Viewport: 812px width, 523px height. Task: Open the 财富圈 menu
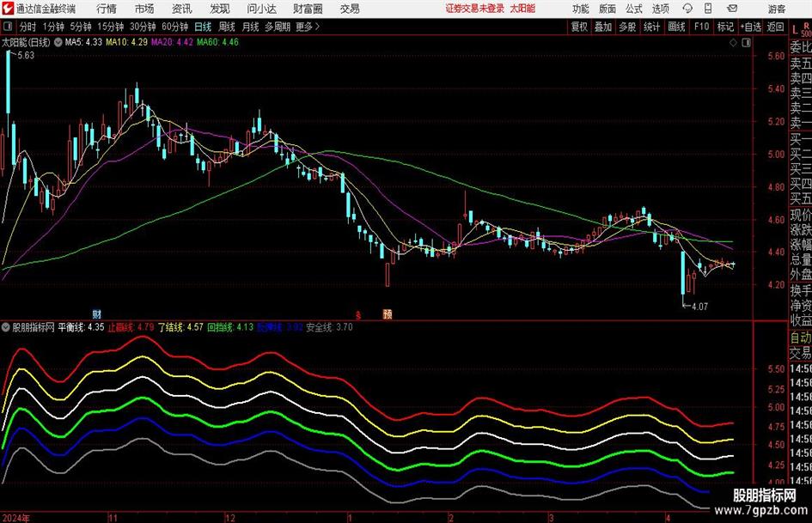pyautogui.click(x=308, y=9)
